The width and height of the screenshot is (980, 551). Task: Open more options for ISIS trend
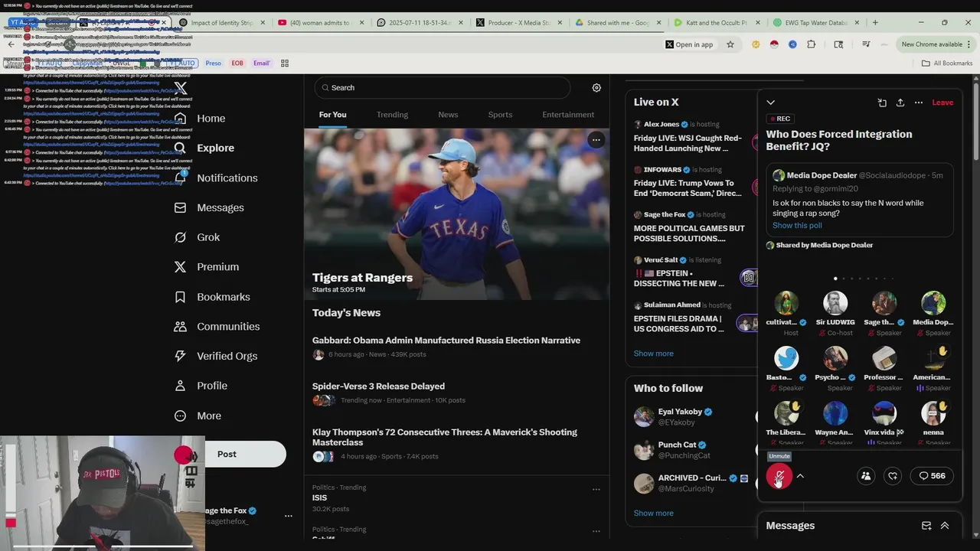(x=596, y=489)
